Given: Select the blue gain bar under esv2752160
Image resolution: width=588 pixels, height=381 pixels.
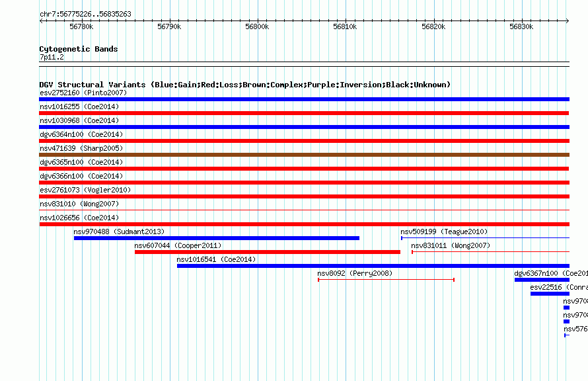Looking at the screenshot, I should [x=304, y=99].
